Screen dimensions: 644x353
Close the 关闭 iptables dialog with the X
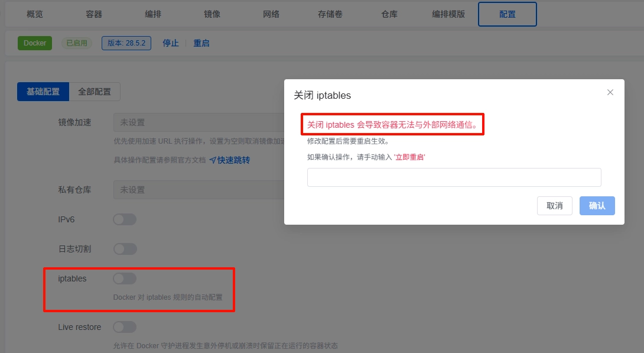click(610, 92)
